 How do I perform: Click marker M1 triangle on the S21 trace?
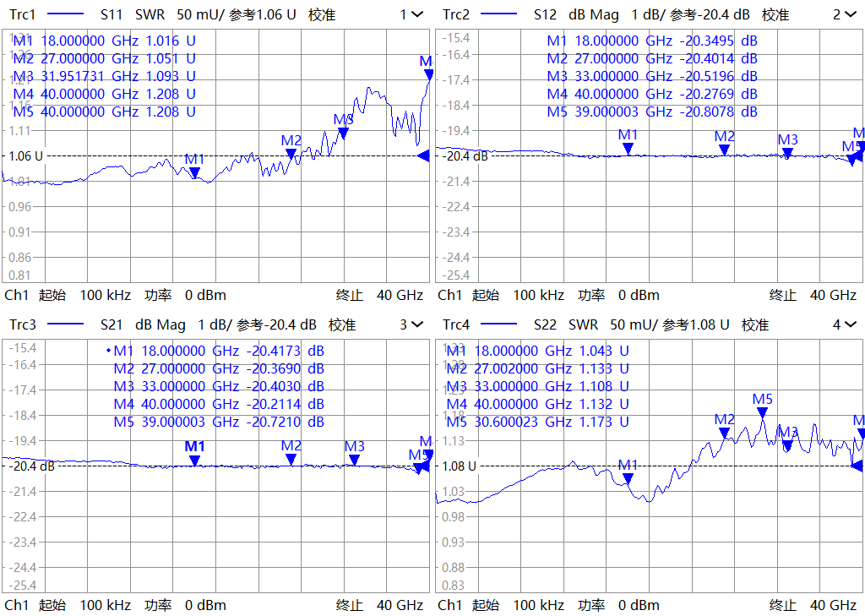(194, 460)
